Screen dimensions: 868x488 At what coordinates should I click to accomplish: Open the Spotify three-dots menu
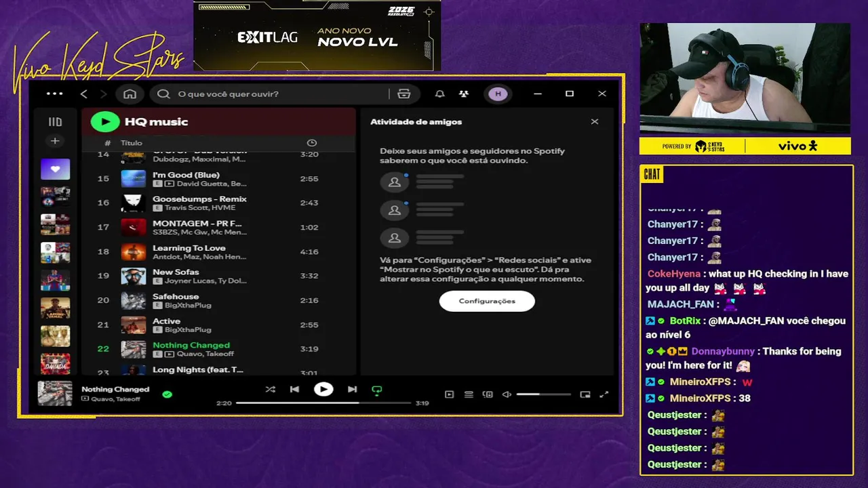click(x=54, y=94)
